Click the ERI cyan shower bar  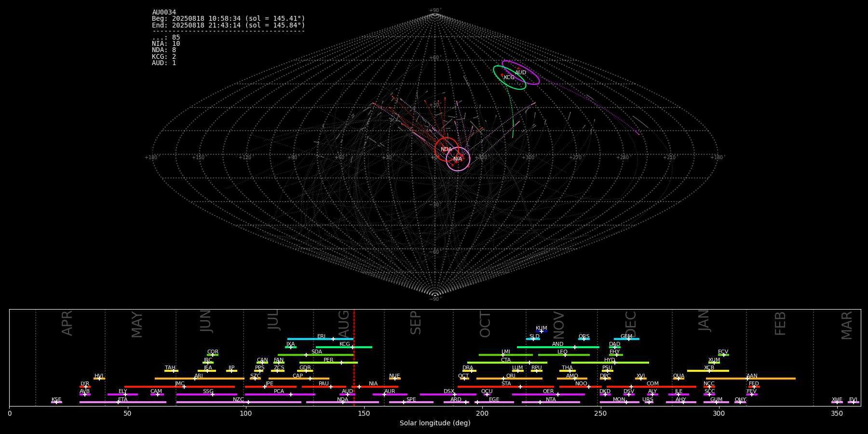[320, 339]
